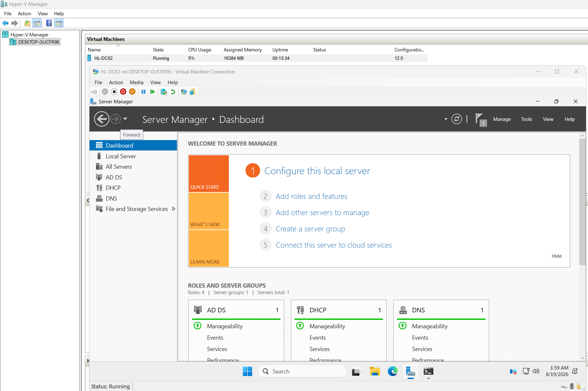Click the blue Back arrow in Hyper-V Manager toolbar
The height and width of the screenshot is (391, 588).
(5, 23)
